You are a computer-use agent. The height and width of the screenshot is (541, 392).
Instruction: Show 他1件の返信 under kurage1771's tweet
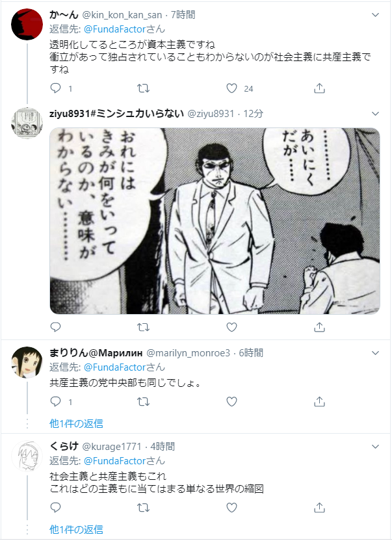point(76,529)
